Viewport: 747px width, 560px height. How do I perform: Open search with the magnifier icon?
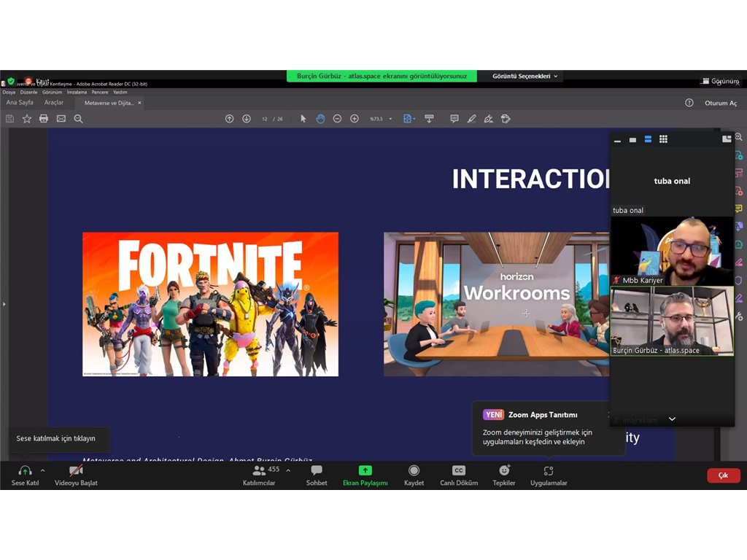79,119
